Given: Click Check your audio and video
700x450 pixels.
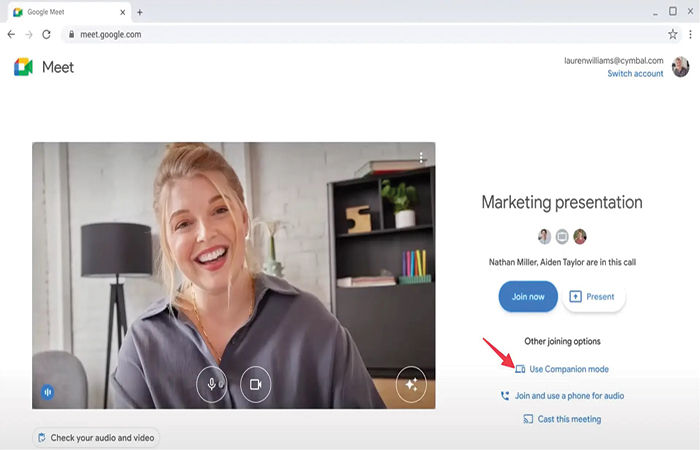Looking at the screenshot, I should 97,438.
